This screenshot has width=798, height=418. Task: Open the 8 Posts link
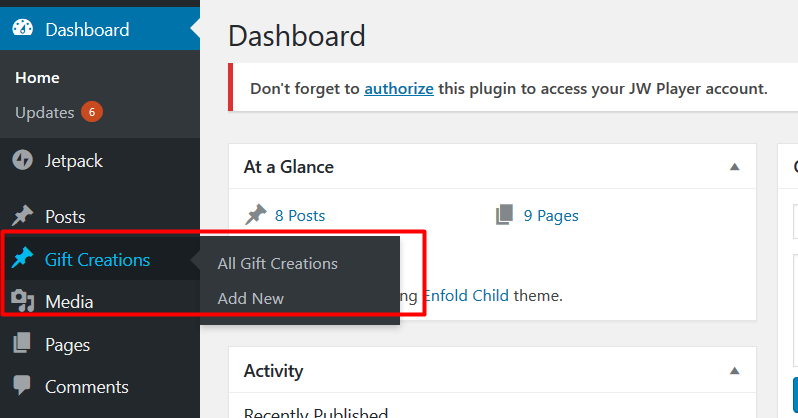300,215
